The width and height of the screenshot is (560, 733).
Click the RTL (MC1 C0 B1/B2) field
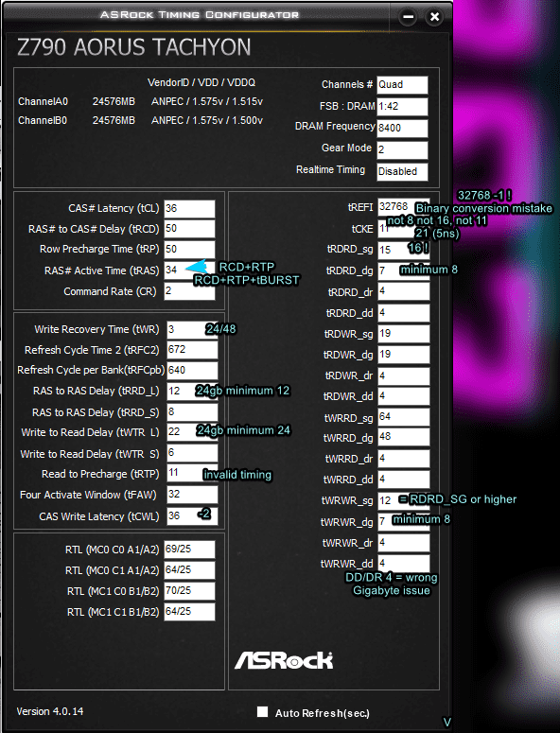189,591
